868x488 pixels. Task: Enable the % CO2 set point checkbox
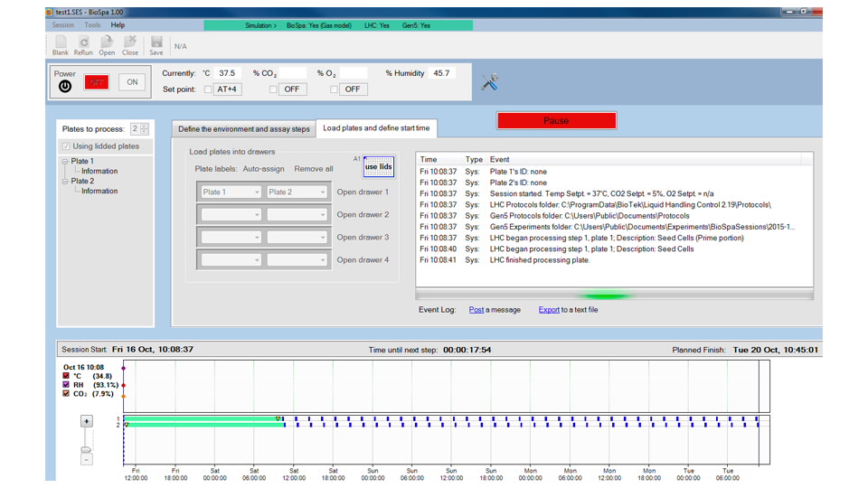point(273,89)
